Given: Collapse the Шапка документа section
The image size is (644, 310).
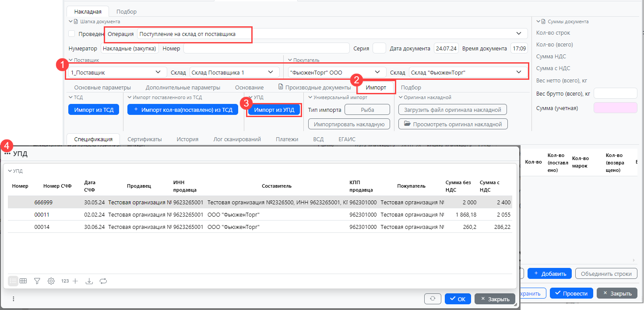Looking at the screenshot, I should coord(70,21).
